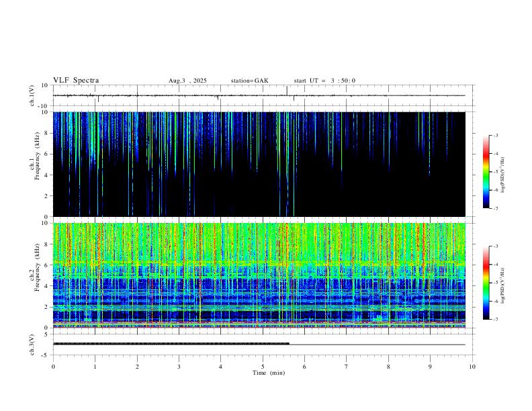
Task: Click the 'VLF Spectra' title text
Action: click(x=76, y=81)
